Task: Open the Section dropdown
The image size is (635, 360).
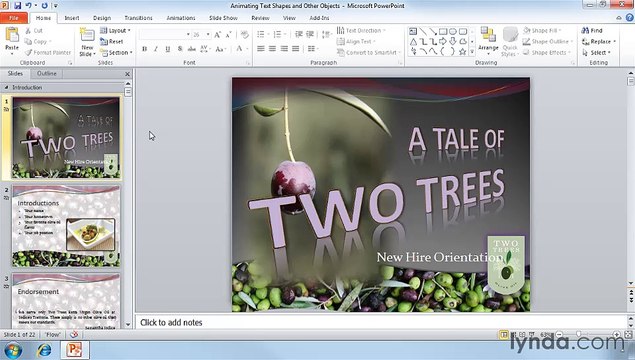Action: (x=117, y=53)
